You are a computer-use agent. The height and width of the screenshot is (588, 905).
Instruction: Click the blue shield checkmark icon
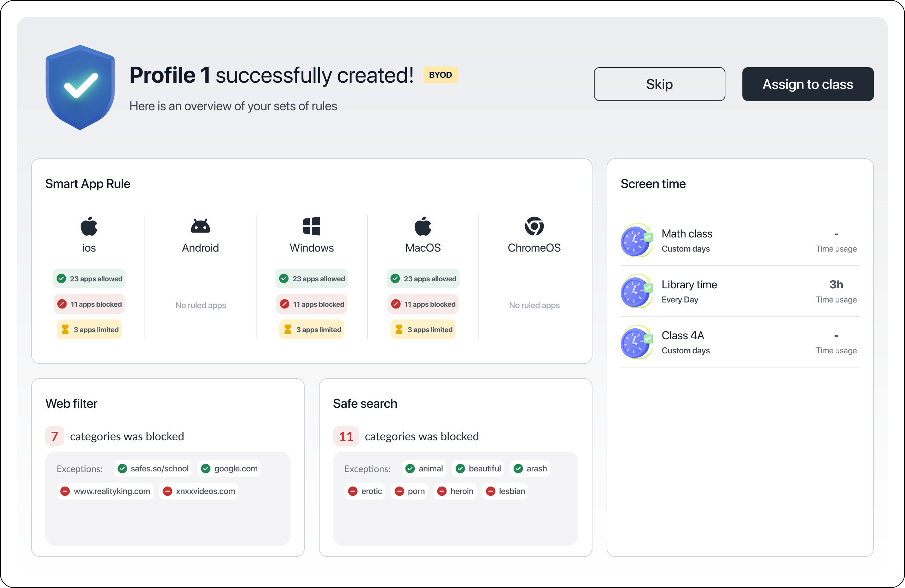(80, 87)
